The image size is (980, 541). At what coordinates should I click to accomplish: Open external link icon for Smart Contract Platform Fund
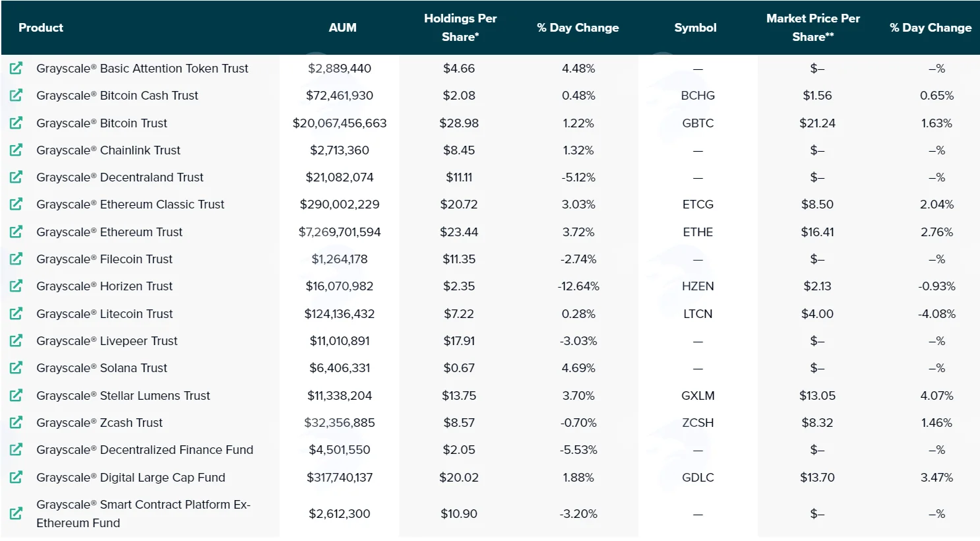pyautogui.click(x=16, y=513)
